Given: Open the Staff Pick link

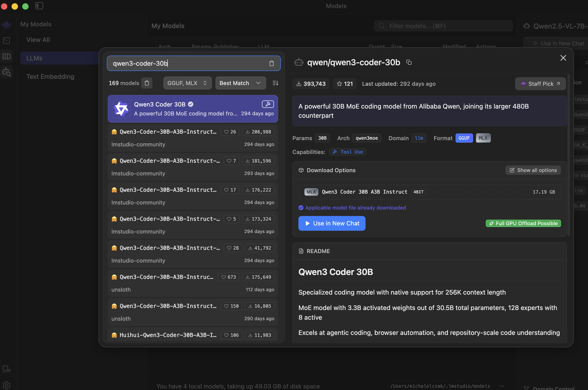Looking at the screenshot, I should [x=540, y=84].
